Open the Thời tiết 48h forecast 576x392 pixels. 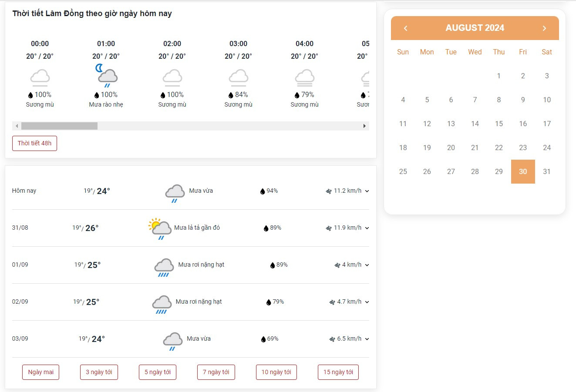pyautogui.click(x=34, y=143)
